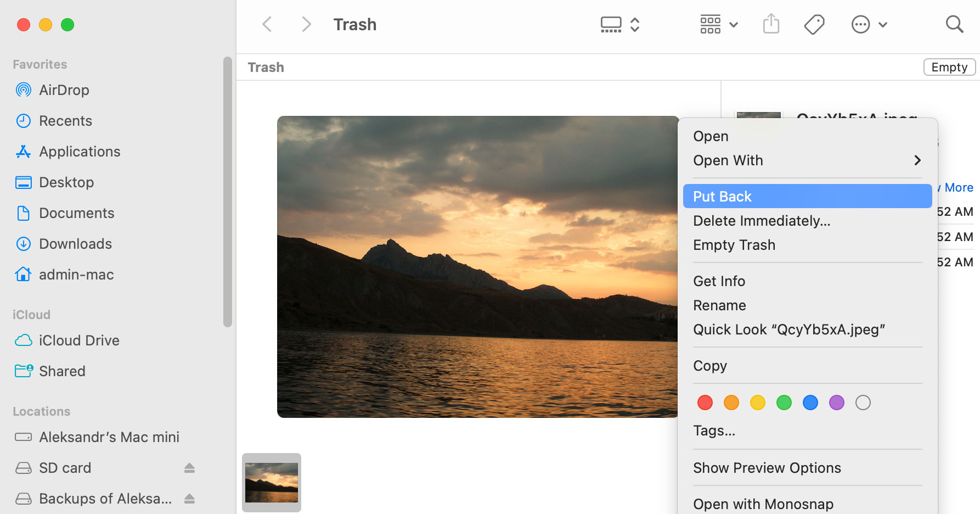Open the Tags icon in the toolbar

click(x=814, y=24)
